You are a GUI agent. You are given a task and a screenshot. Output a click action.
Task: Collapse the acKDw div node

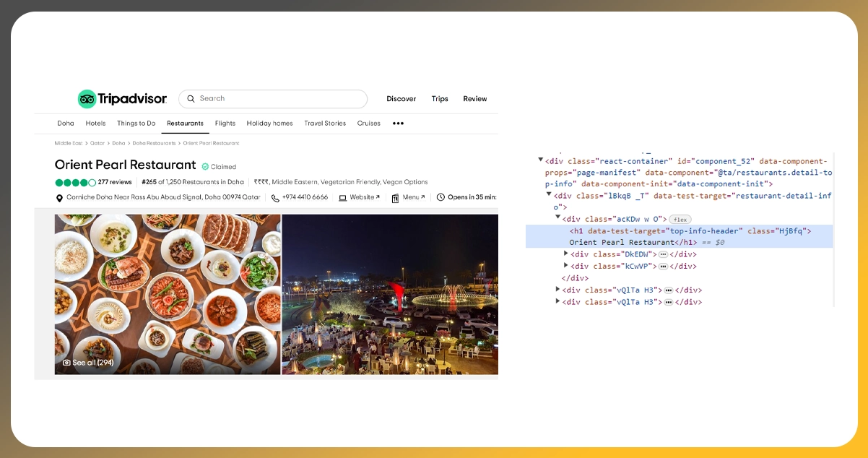[x=557, y=218]
